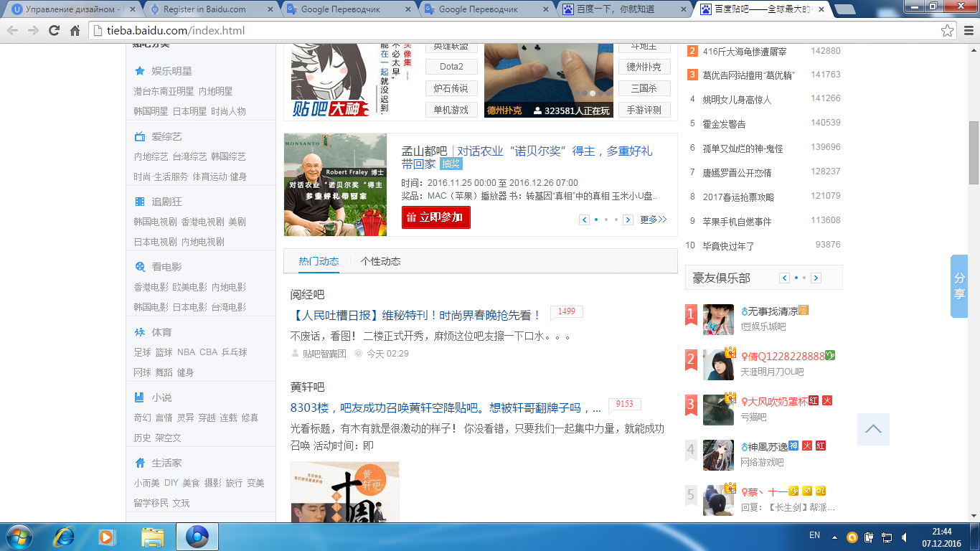
Task: Open the 更多>> link in the banner
Action: point(654,220)
